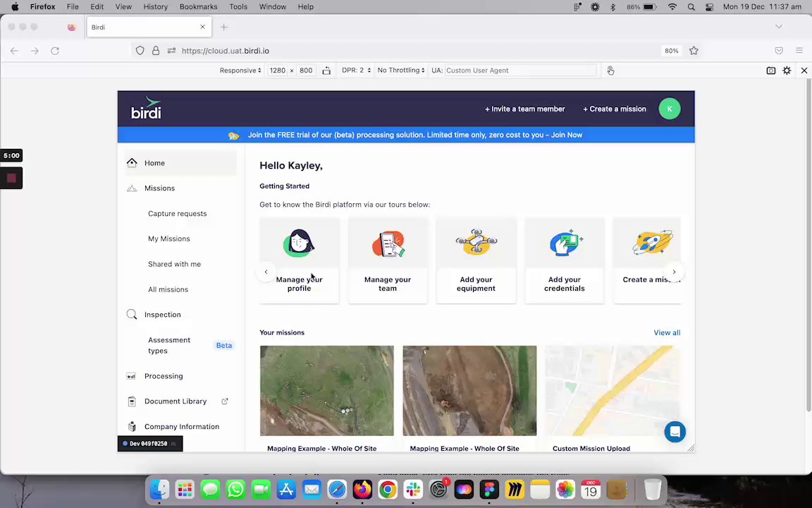Click the tracking protection shield icon

click(x=140, y=51)
